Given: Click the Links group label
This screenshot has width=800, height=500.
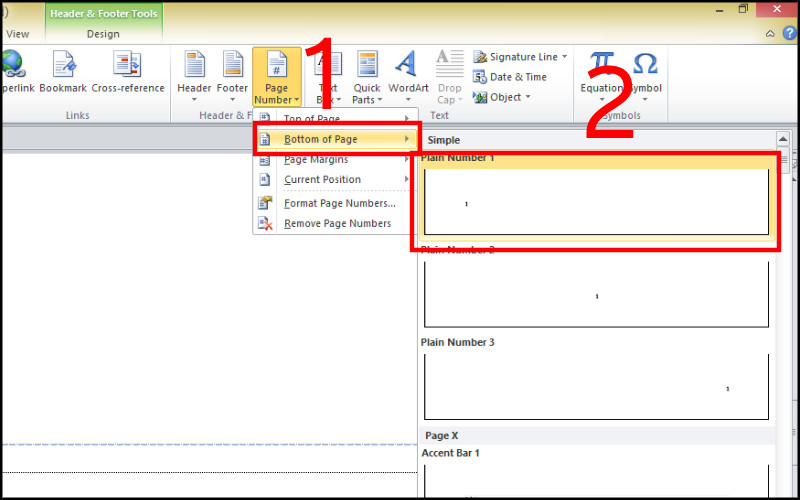Looking at the screenshot, I should pyautogui.click(x=78, y=115).
